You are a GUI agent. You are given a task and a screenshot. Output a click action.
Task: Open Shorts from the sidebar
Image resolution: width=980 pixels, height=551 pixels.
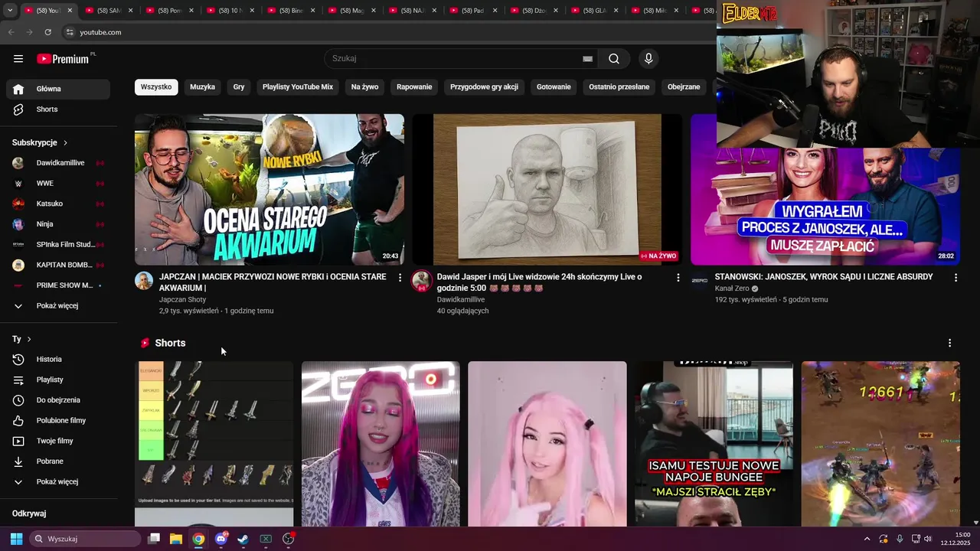click(58, 109)
